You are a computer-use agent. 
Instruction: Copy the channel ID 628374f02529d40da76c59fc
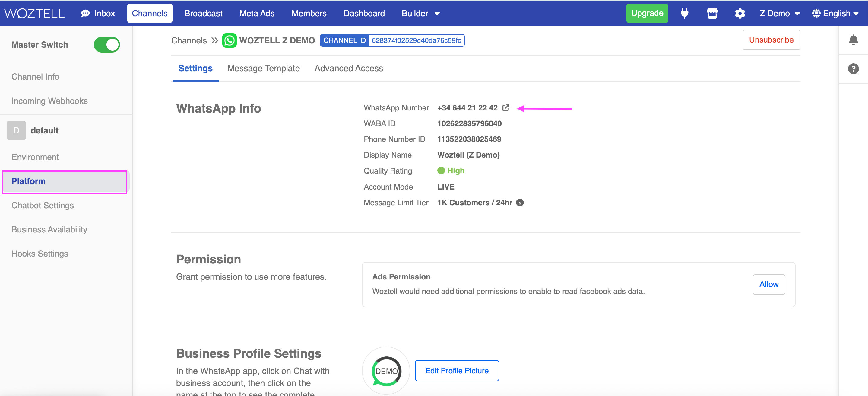point(416,40)
